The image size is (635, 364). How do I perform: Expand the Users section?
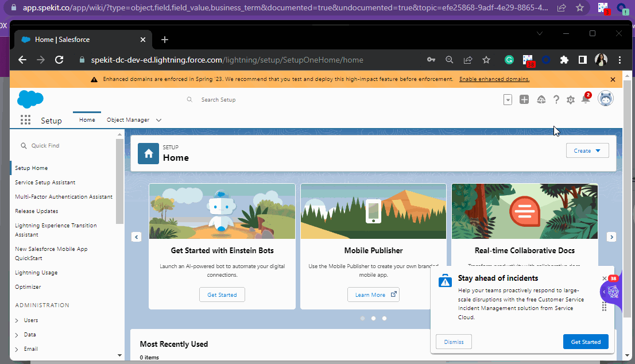point(17,320)
